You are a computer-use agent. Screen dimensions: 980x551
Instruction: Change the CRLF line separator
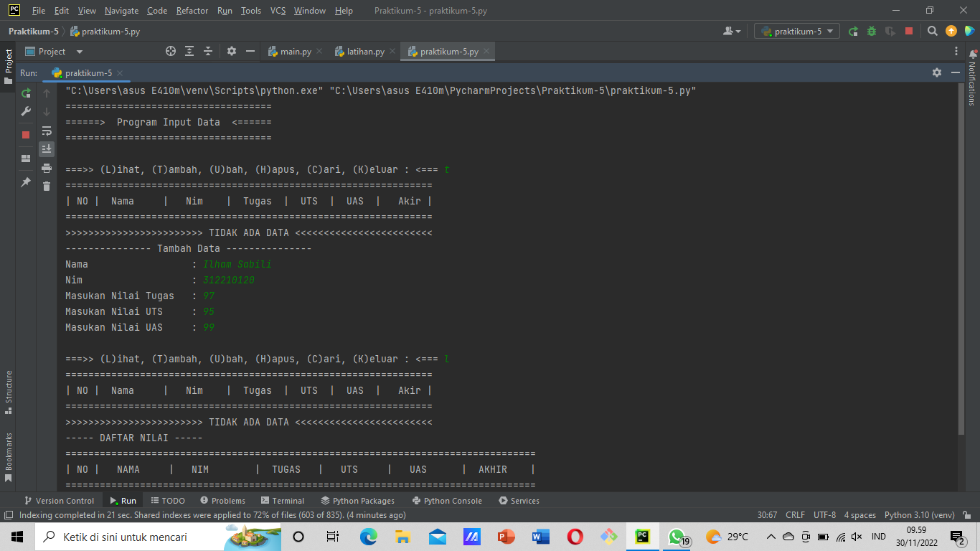(x=795, y=515)
